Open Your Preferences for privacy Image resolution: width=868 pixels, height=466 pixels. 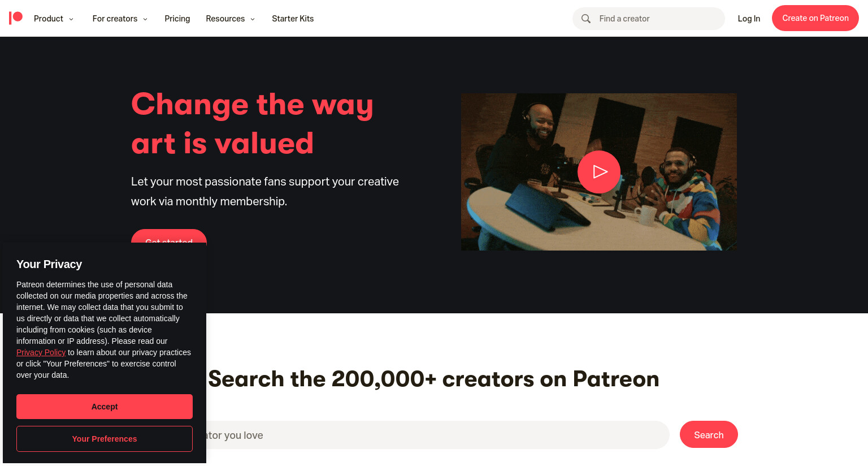(x=105, y=439)
